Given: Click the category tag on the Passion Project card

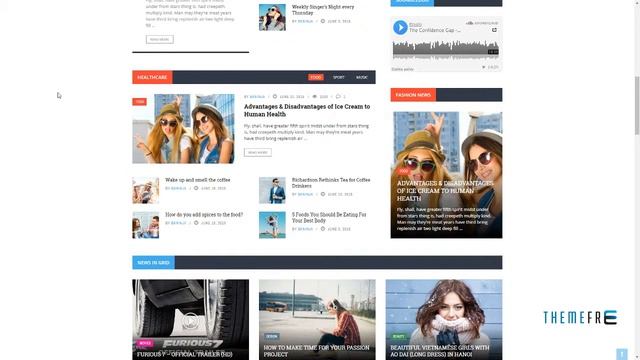Looking at the screenshot, I should click(271, 336).
